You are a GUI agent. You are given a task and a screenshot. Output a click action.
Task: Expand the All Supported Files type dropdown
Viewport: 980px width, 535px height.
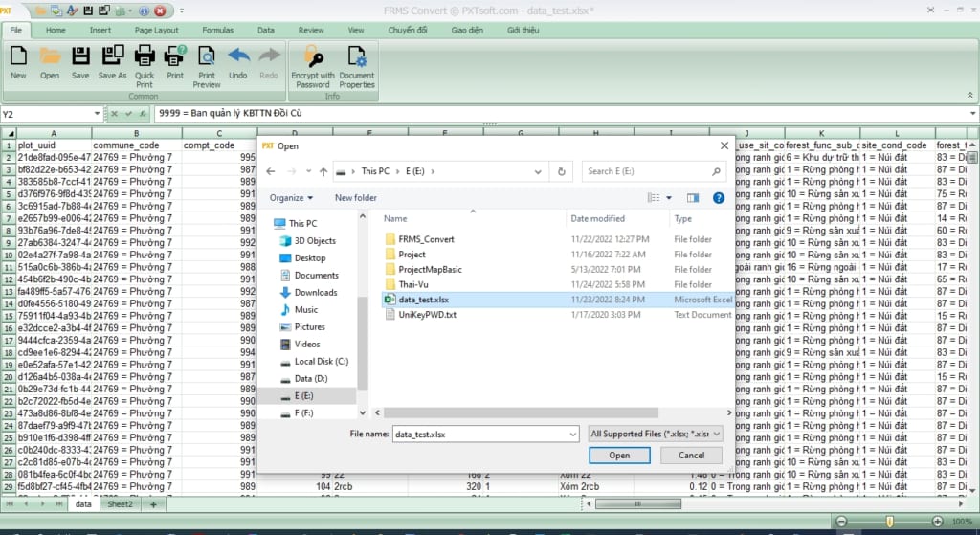point(657,434)
